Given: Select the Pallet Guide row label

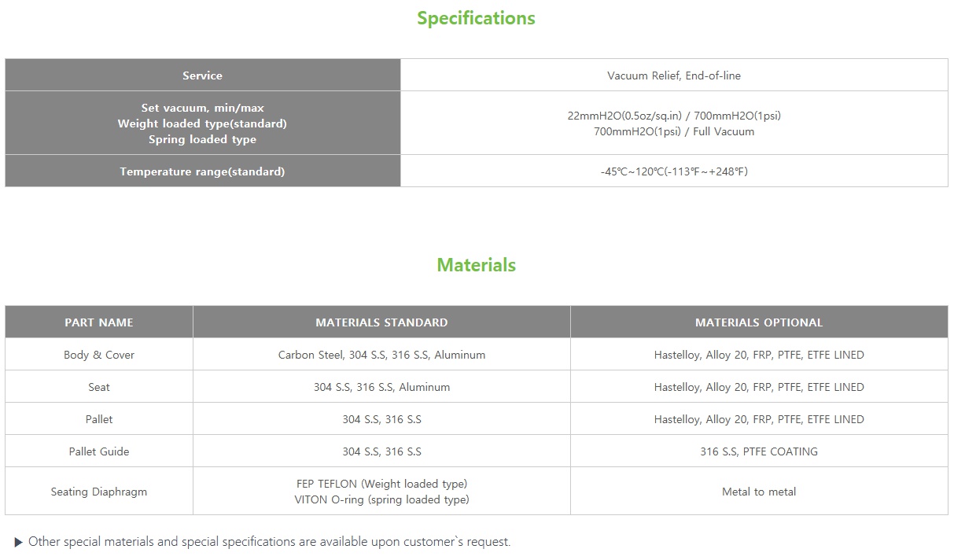Looking at the screenshot, I should pyautogui.click(x=99, y=451).
